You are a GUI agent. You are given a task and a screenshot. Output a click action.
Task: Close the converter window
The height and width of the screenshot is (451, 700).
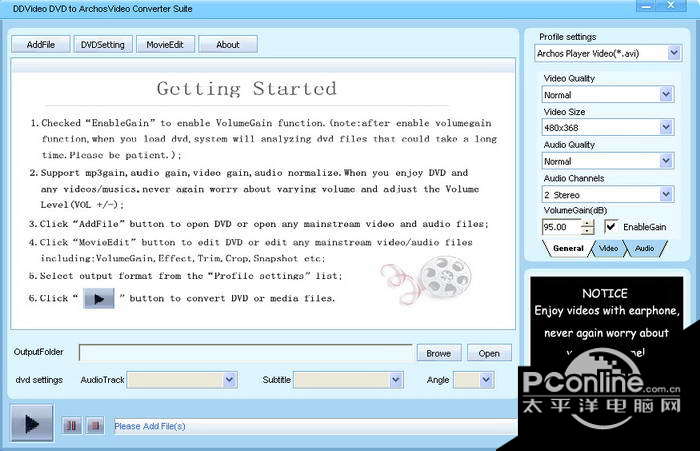click(671, 5)
